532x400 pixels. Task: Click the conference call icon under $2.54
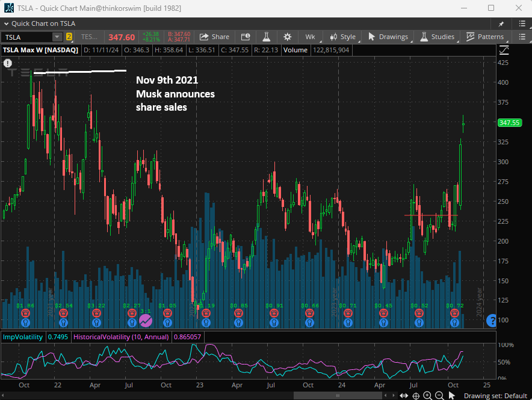pos(63,313)
